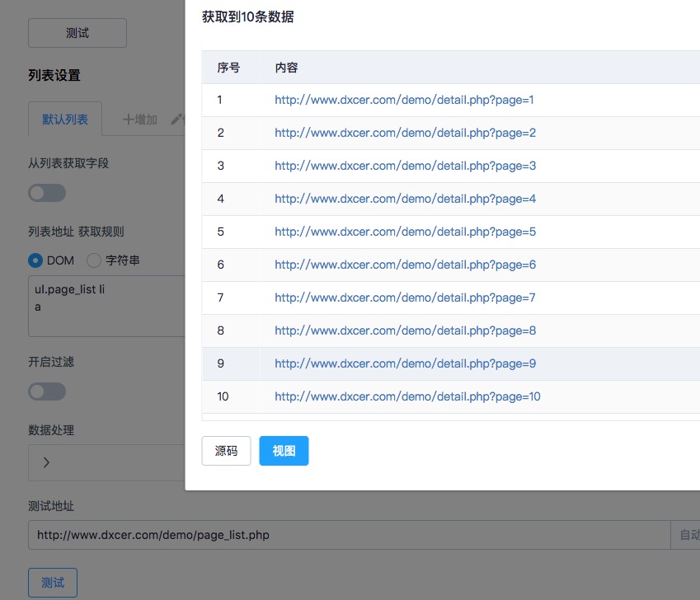Click the 列表设置 section heading

54,75
